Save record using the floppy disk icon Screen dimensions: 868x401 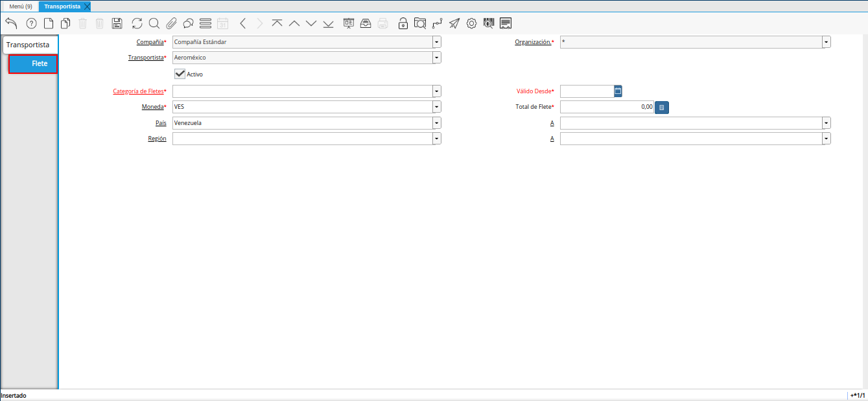[x=117, y=23]
